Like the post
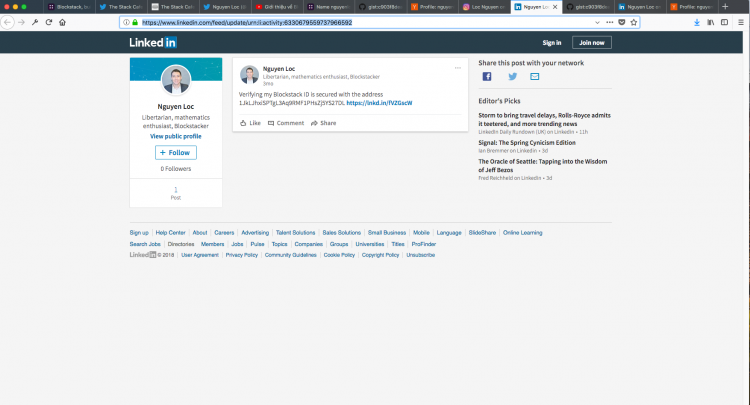Image resolution: width=750 pixels, height=405 pixels. point(250,123)
